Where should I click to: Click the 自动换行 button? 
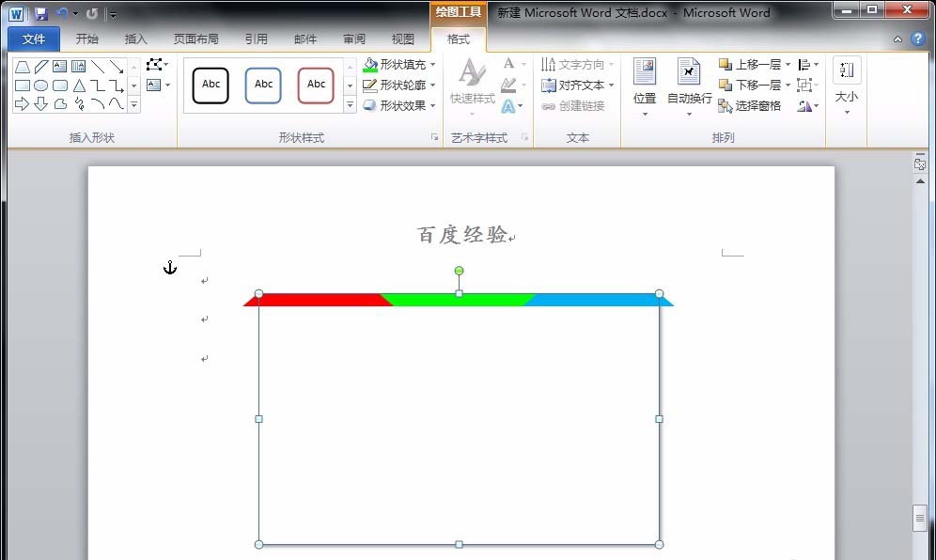pyautogui.click(x=689, y=87)
